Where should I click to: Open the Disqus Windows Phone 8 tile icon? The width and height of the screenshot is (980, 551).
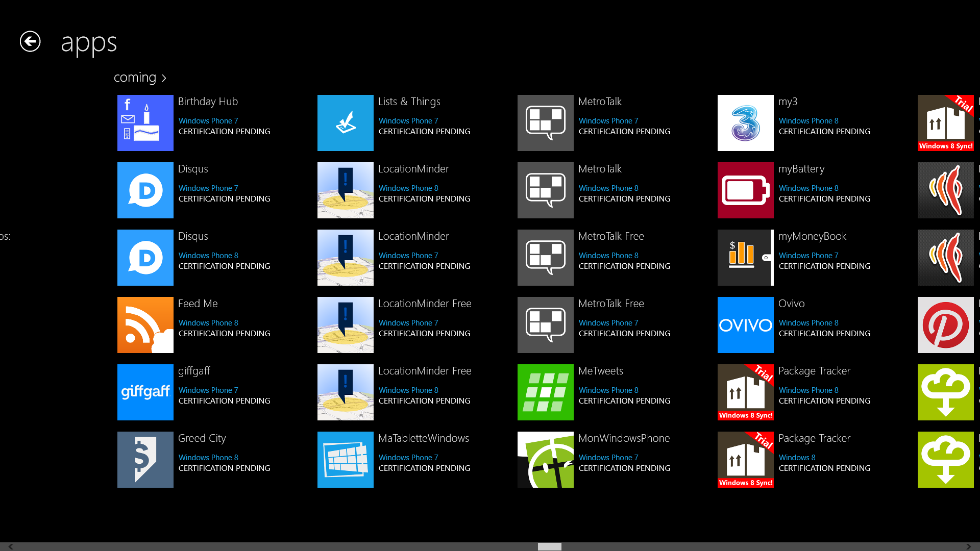coord(145,258)
